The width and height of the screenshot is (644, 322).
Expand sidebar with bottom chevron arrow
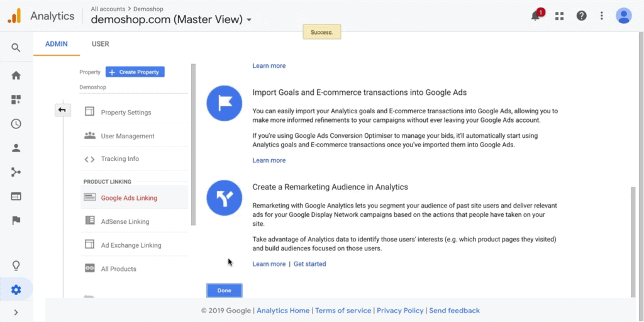click(16, 313)
